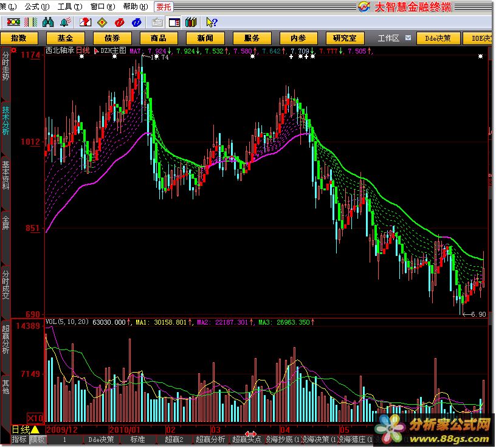This screenshot has width=496, height=448.
Task: Click the 西北轴承 stock name label
Action: 60,50
